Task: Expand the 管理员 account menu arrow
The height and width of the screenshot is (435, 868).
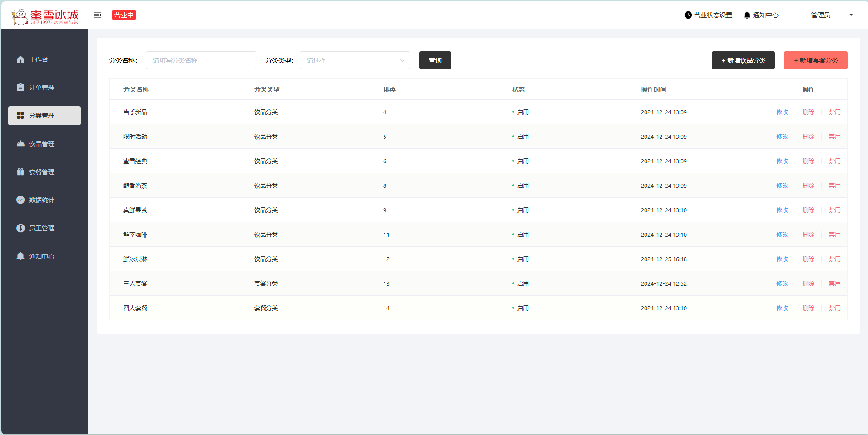Action: point(851,15)
